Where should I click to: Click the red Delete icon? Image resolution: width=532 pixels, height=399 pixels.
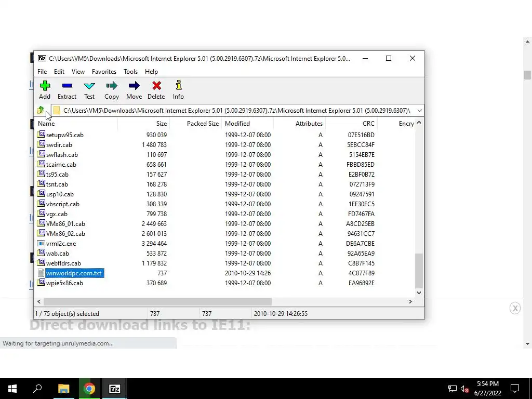tap(156, 86)
